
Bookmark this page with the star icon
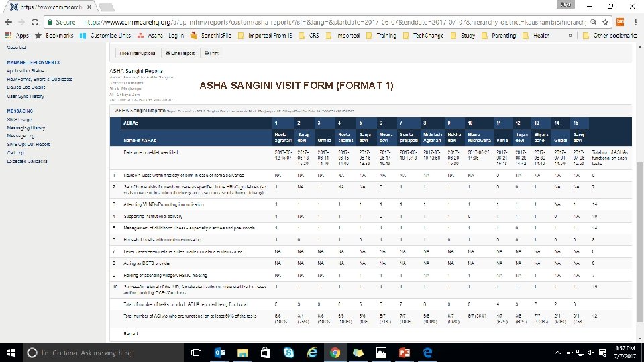coord(605,22)
